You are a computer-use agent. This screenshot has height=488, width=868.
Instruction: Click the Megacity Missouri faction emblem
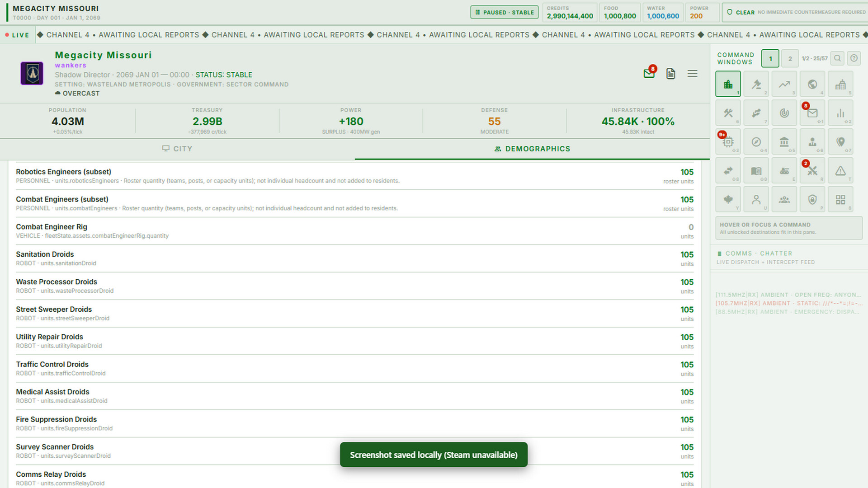point(32,73)
